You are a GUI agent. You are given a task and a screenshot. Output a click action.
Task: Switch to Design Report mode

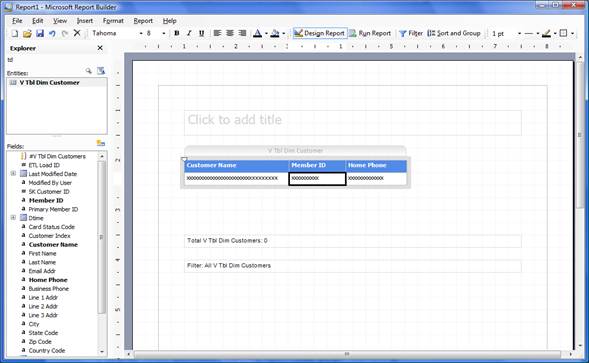coord(319,33)
